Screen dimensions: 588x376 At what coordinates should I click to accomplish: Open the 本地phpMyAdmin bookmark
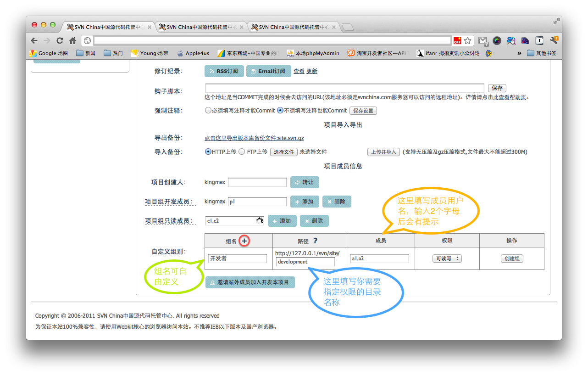(313, 53)
